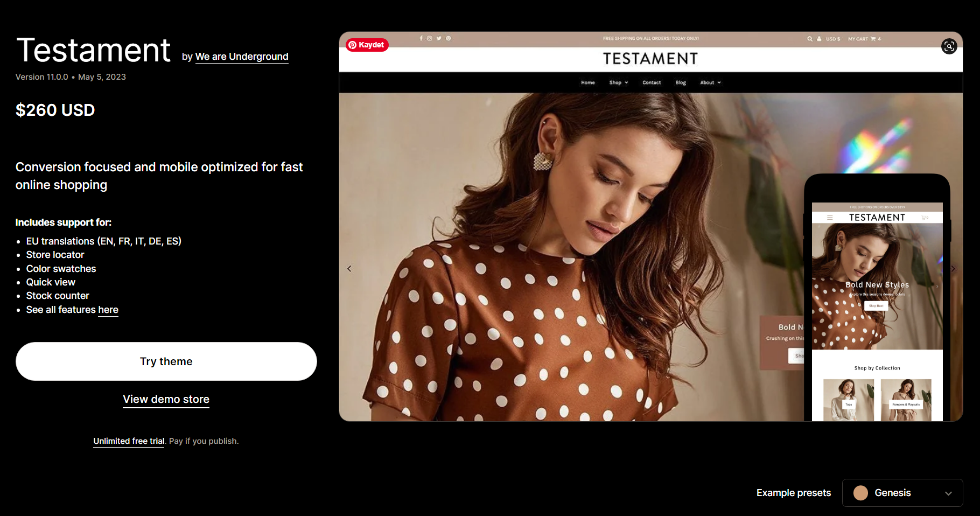
Task: Expand the About dropdown menu
Action: 710,82
